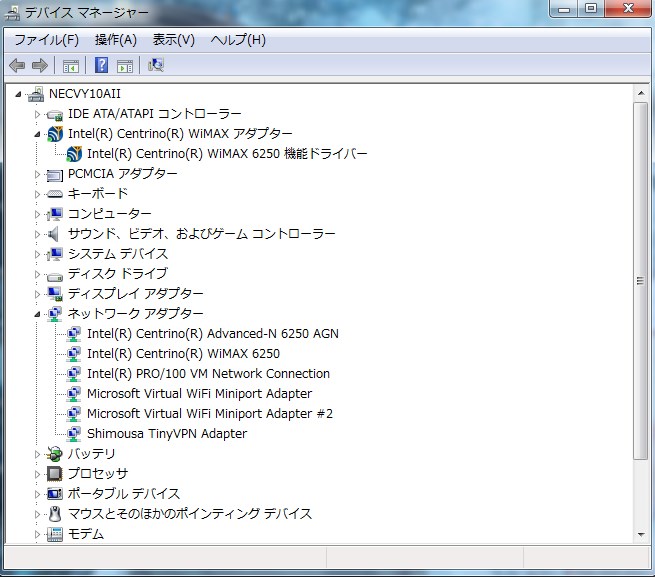Maximize the Device Manager window
The image size is (655, 577).
pyautogui.click(x=591, y=9)
